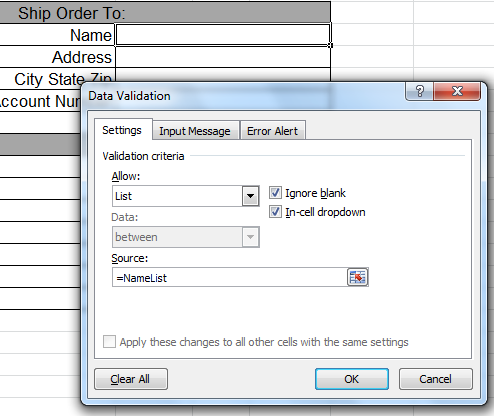Click the range selector icon in the Source field

coord(357,277)
